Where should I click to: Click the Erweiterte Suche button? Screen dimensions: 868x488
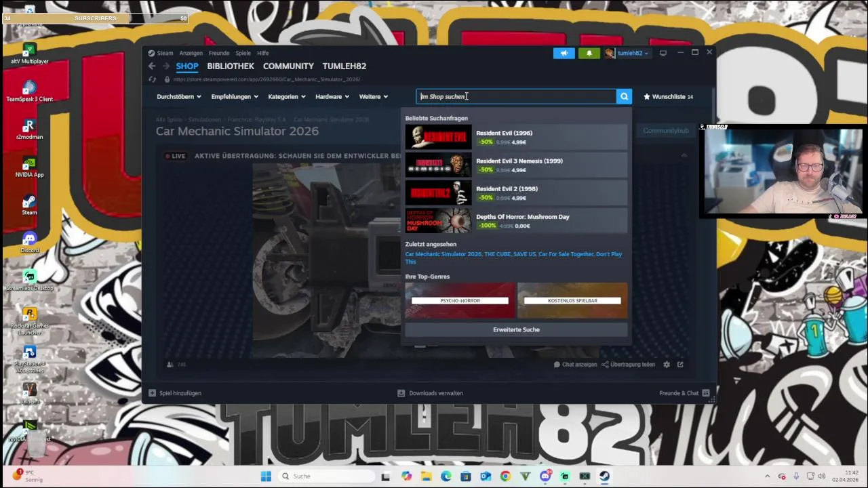pos(516,329)
